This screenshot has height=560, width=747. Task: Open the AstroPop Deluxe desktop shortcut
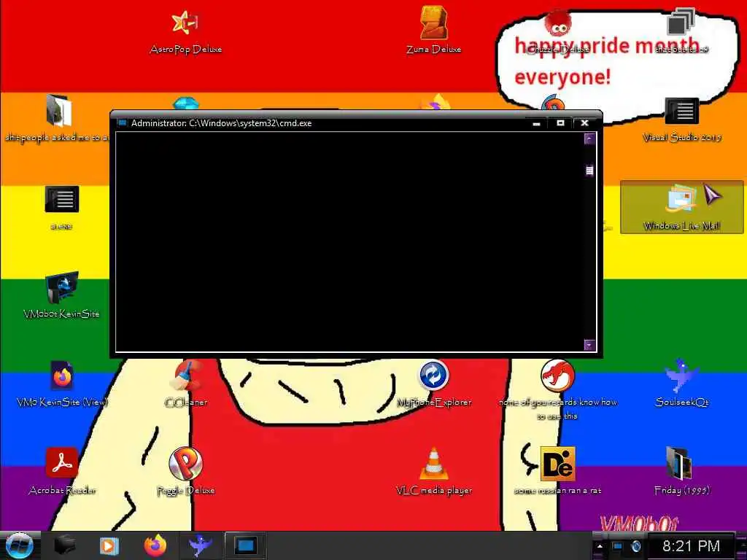coord(185,32)
